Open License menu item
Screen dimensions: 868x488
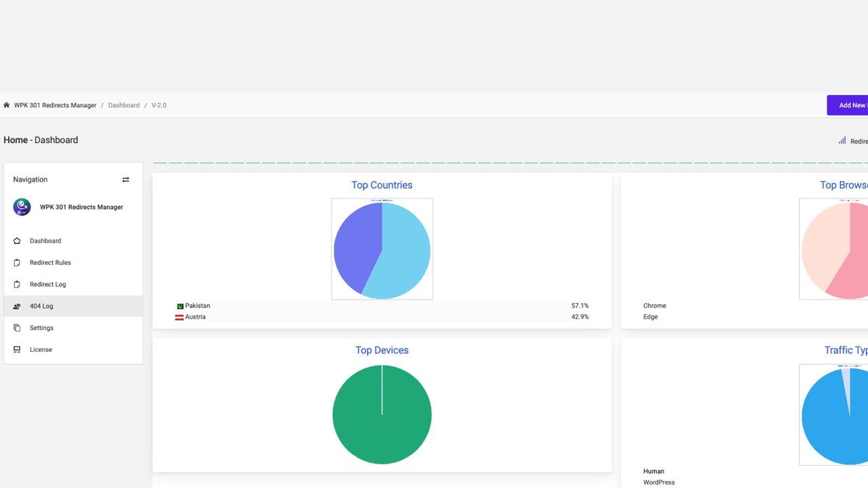(73, 349)
